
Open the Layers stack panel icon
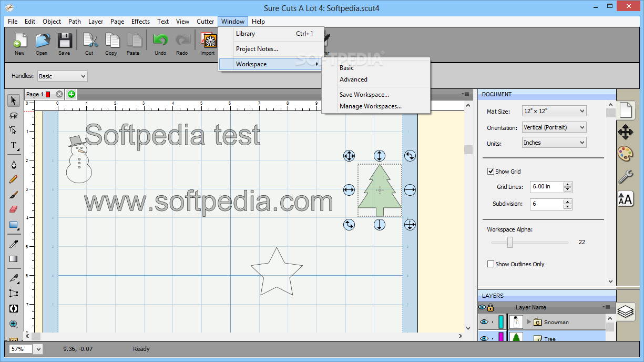pyautogui.click(x=626, y=311)
